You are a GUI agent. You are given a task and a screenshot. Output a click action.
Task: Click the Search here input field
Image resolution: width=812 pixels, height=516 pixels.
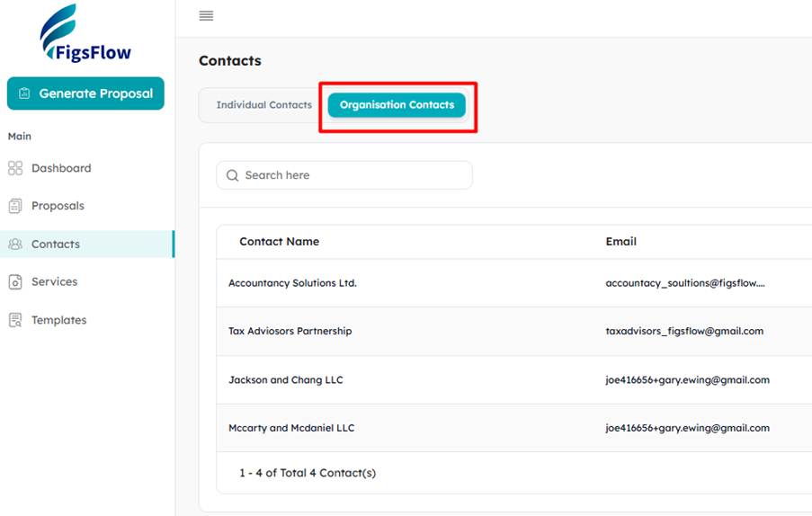coord(344,175)
